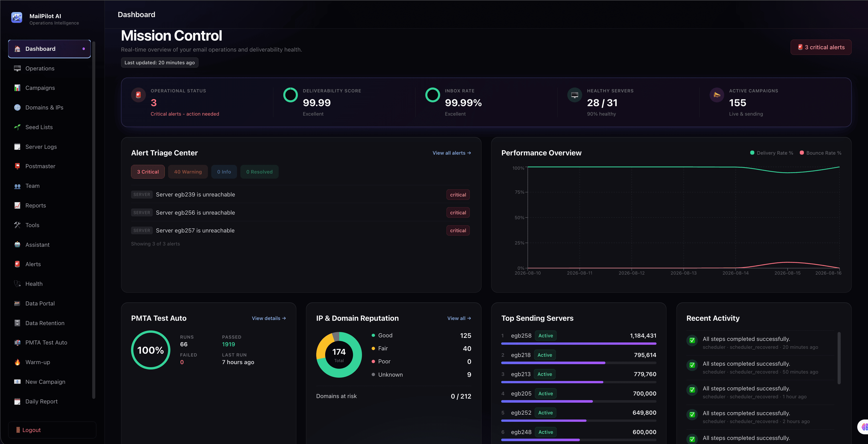Click the Domains at risk 0 / 212 value
This screenshot has width=868, height=444.
[461, 396]
